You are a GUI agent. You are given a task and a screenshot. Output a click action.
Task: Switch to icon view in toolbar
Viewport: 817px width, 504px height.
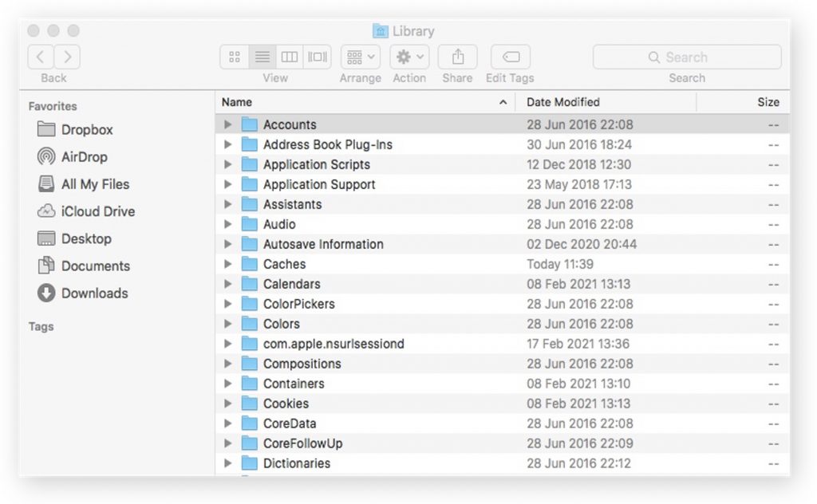tap(235, 57)
